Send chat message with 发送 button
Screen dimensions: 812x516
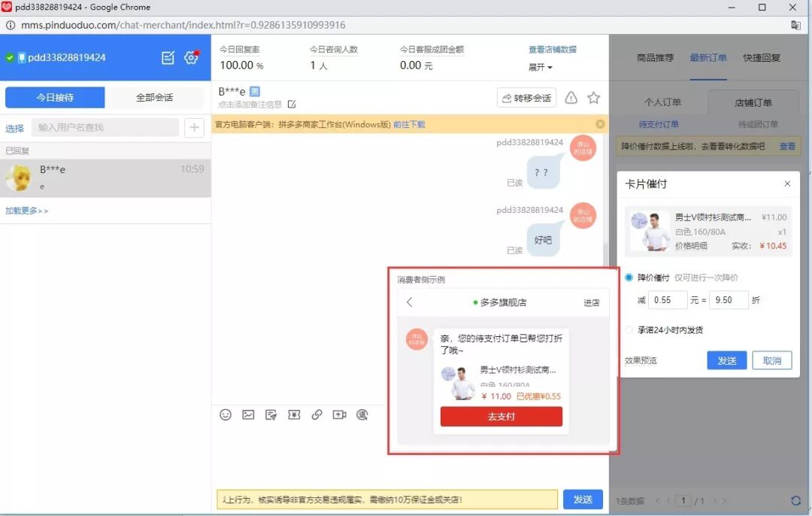coord(583,499)
